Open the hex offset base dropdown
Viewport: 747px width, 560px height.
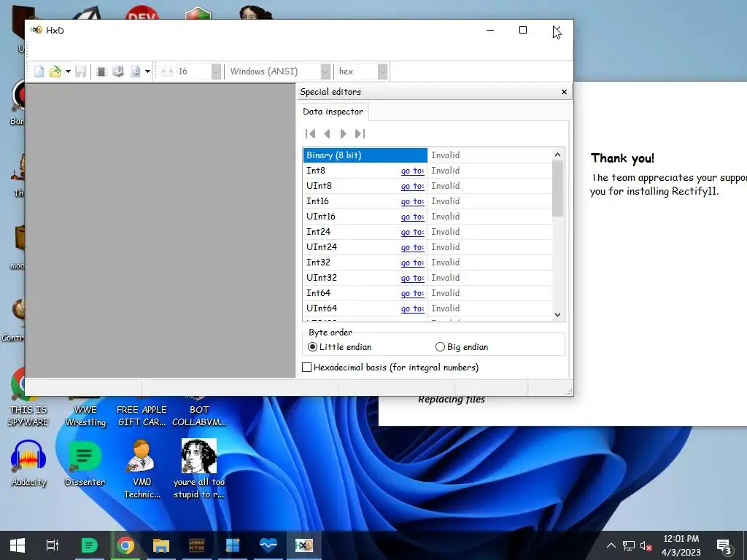coord(382,72)
